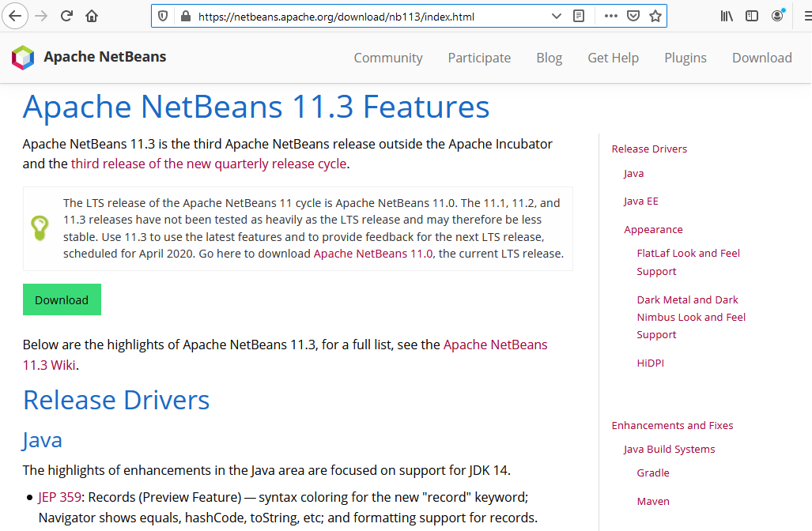Screen dimensions: 812x531
Task: Reload the current page
Action: click(66, 16)
